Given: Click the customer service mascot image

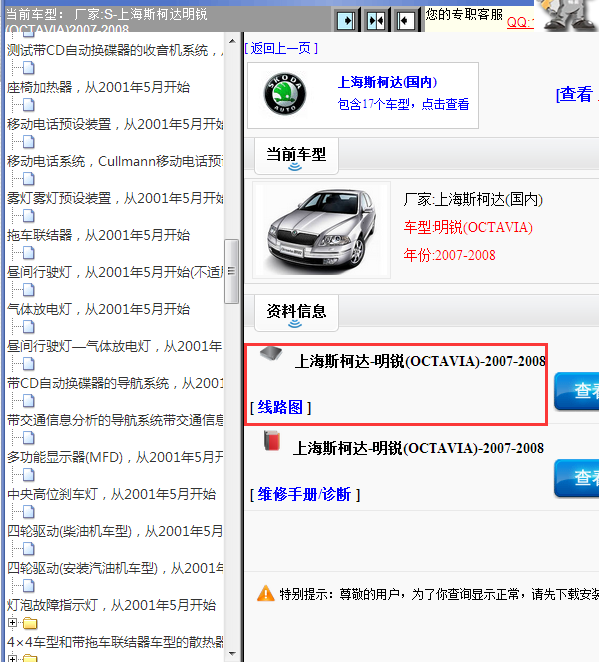Looking at the screenshot, I should [568, 16].
